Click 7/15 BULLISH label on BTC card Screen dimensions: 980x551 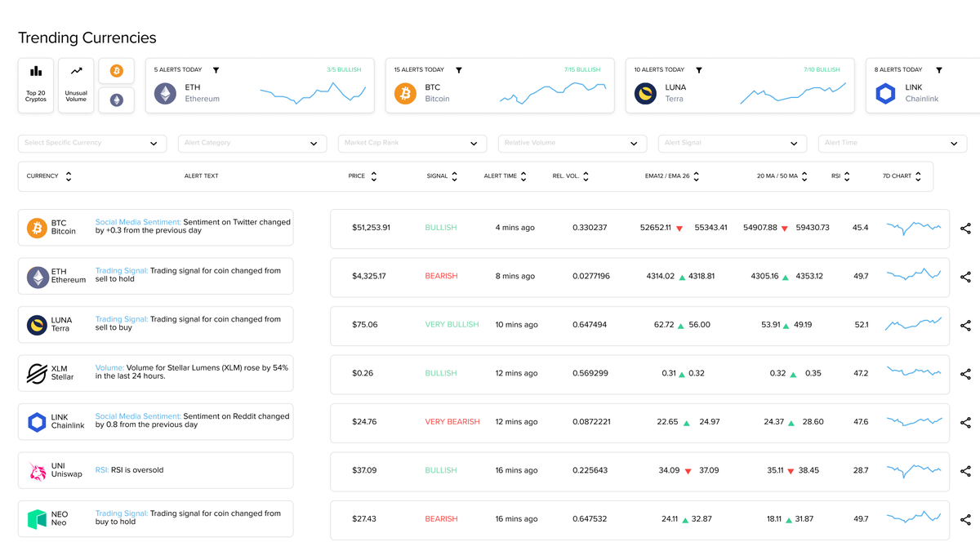pos(582,70)
